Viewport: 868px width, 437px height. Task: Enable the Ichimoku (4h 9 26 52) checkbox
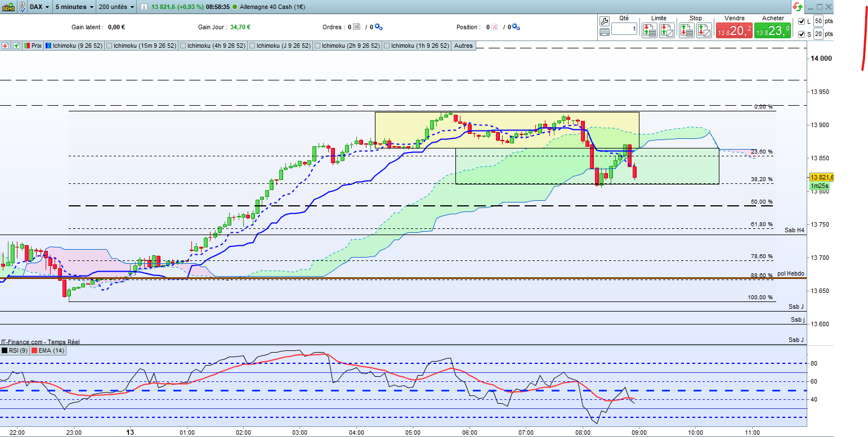[183, 46]
